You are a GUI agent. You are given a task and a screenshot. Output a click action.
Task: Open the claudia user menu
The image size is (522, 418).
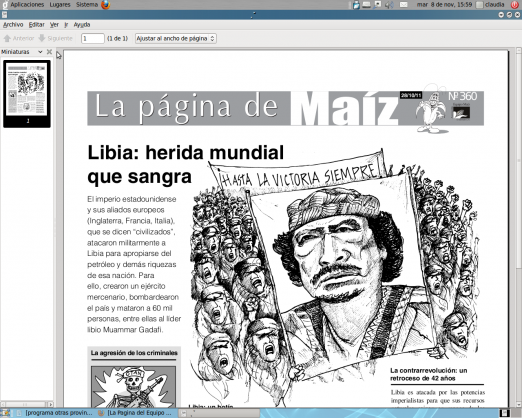click(x=490, y=5)
